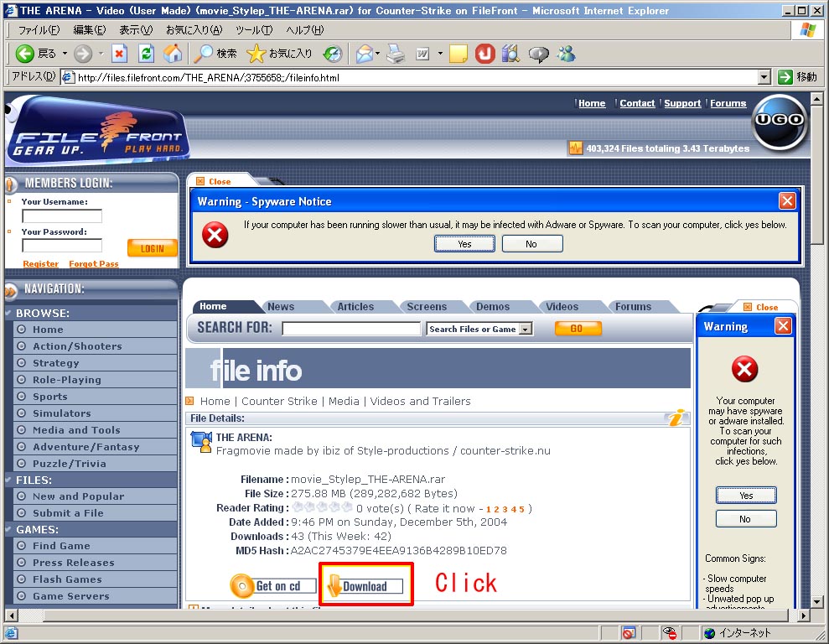Open the ツール(T) menu
The image size is (829, 644).
pos(254,30)
